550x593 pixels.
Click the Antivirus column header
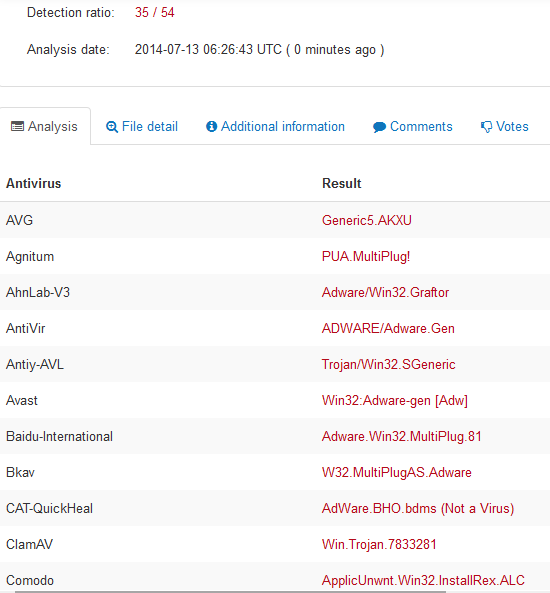tap(34, 183)
